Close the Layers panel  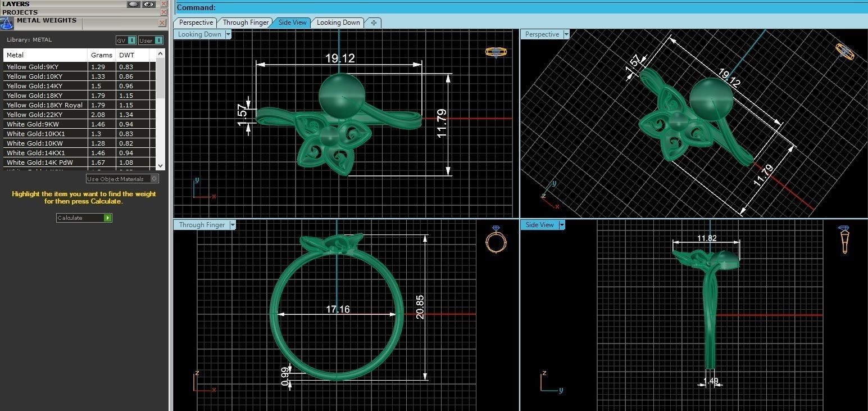point(163,4)
